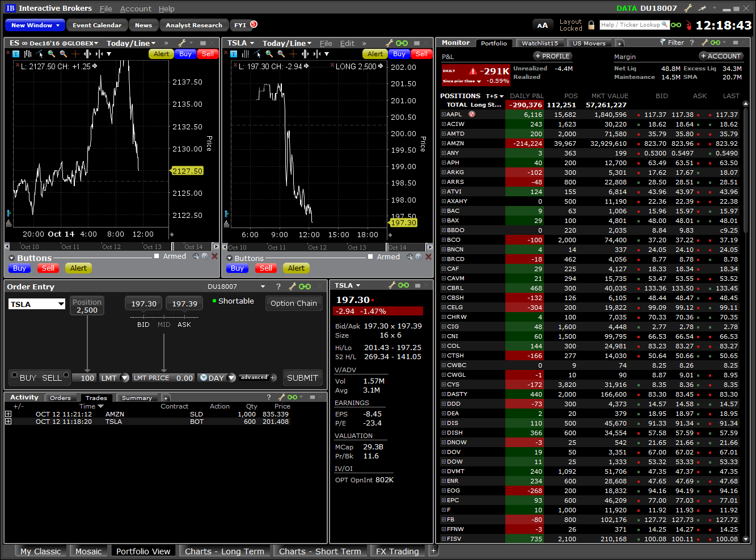Open Monitor panel wrench configuration icon
Screen dimensions: 756x560
pos(704,43)
